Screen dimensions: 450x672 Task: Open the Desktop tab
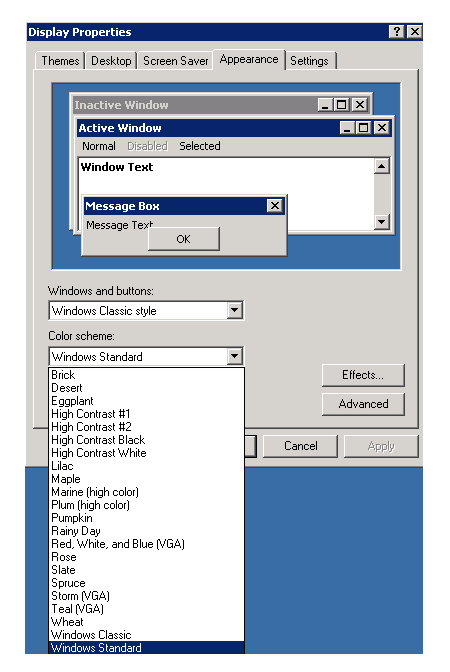coord(111,61)
